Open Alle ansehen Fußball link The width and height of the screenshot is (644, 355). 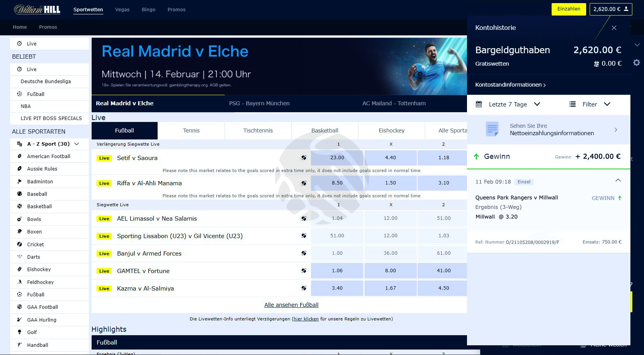click(x=292, y=305)
